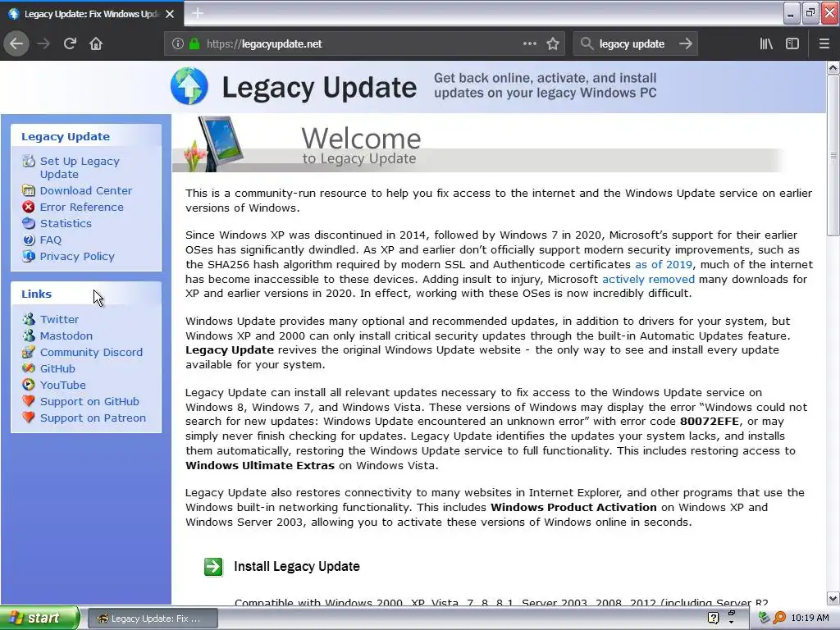840x630 pixels.
Task: Open Community Discord link
Action: point(92,352)
